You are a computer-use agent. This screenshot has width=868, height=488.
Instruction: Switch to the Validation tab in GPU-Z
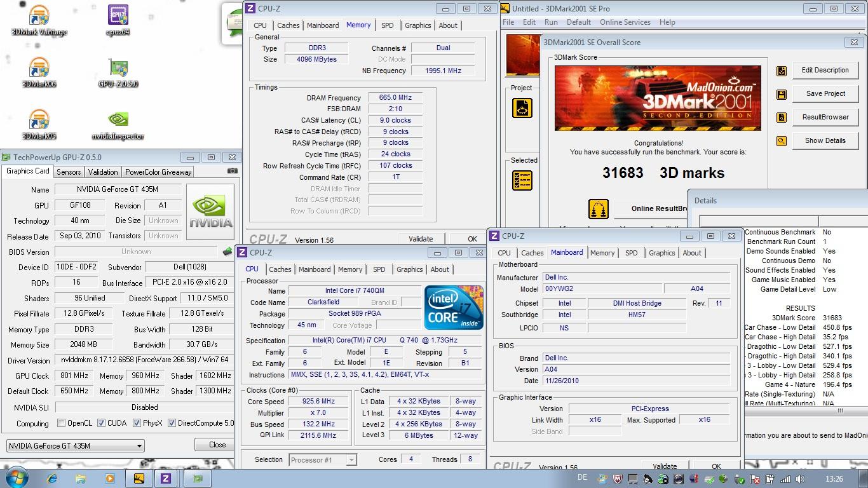[x=103, y=172]
